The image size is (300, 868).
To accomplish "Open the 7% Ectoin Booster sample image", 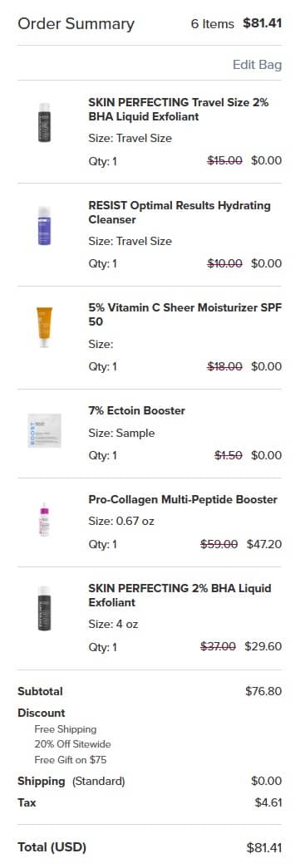I will click(x=44, y=430).
